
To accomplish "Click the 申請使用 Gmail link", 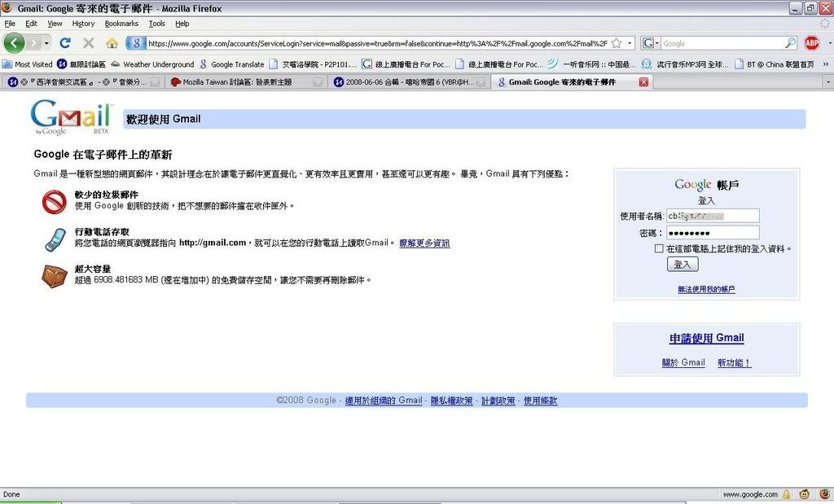I will (x=706, y=338).
